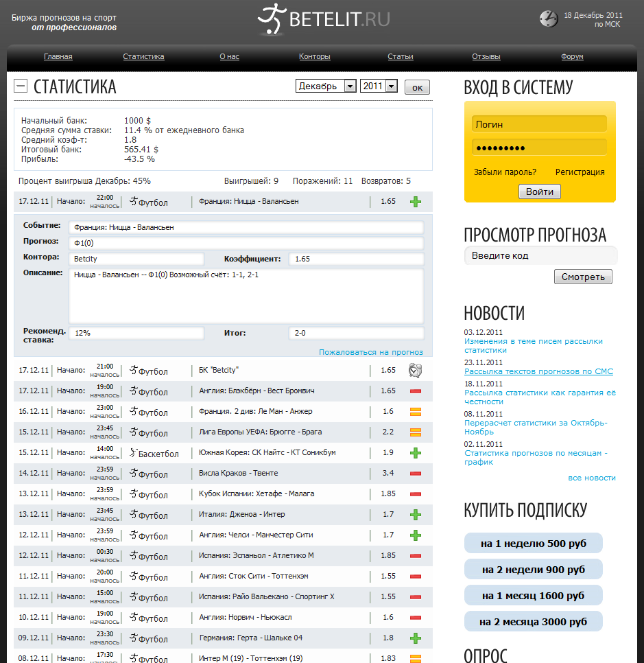Click red minus icon for Блэкбёрн - Вест Бромвич
644x663 pixels.
coord(415,391)
